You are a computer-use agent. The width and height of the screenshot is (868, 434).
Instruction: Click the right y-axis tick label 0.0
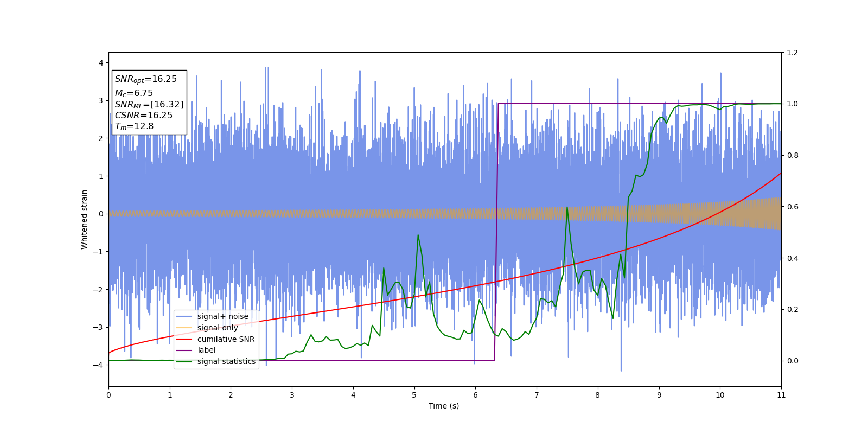[793, 361]
